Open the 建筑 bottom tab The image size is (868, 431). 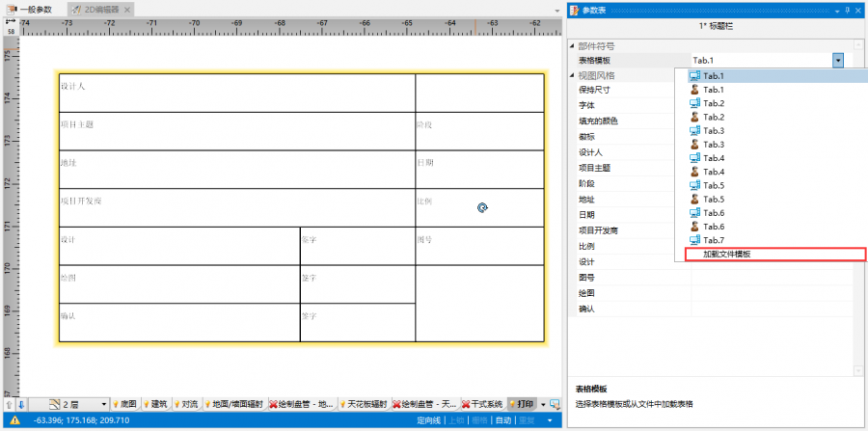[158, 404]
